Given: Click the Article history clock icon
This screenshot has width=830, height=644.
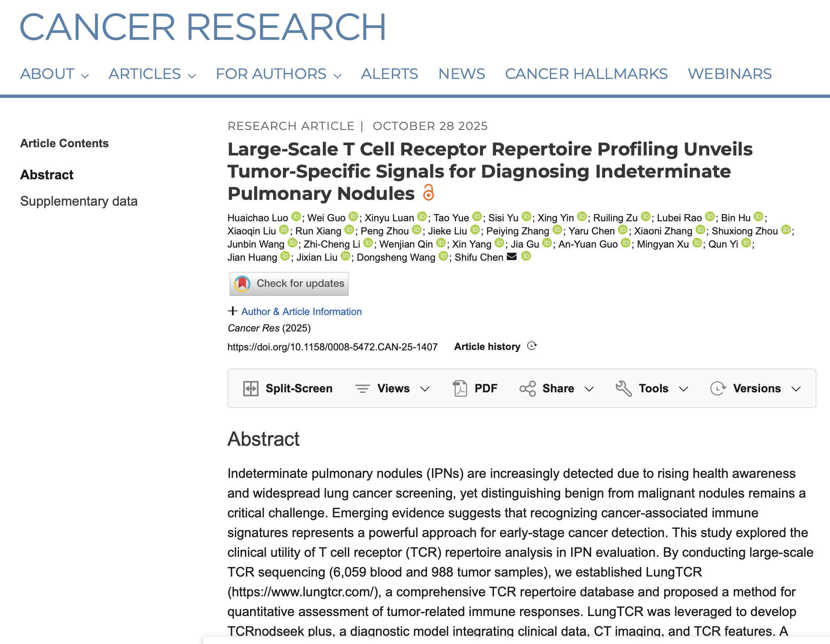Looking at the screenshot, I should (x=532, y=346).
